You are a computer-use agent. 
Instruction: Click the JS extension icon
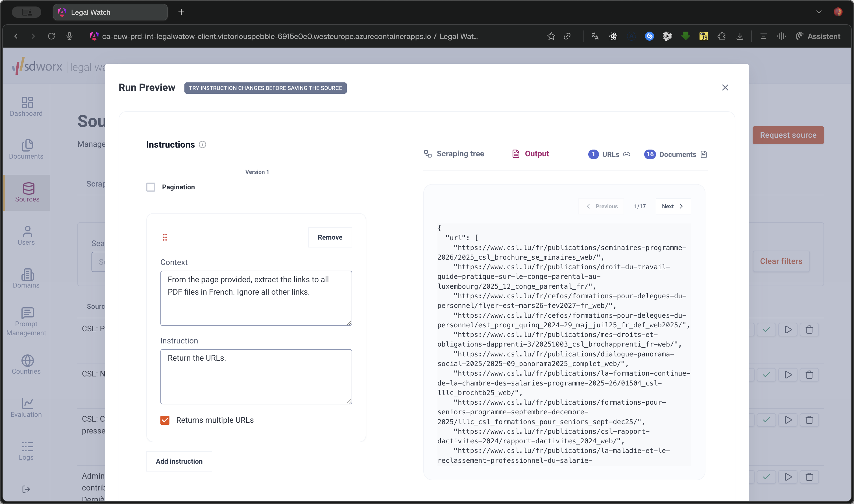pyautogui.click(x=704, y=36)
